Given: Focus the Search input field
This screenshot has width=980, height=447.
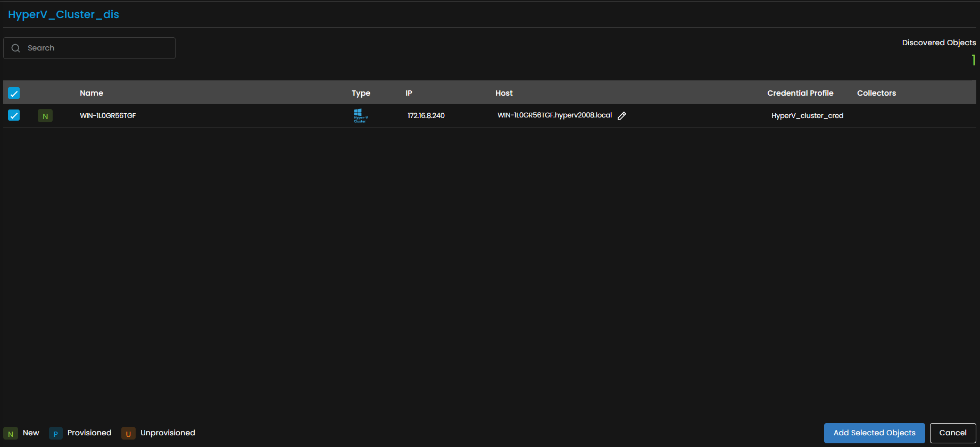Looking at the screenshot, I should [98, 48].
